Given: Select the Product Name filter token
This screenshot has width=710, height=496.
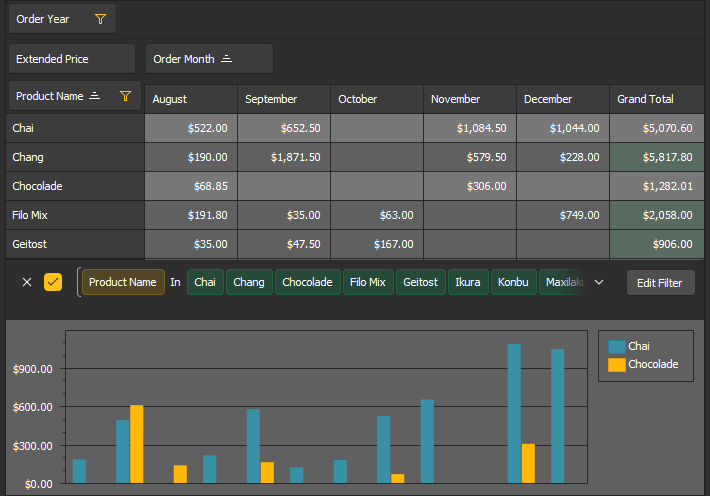Looking at the screenshot, I should coord(123,282).
